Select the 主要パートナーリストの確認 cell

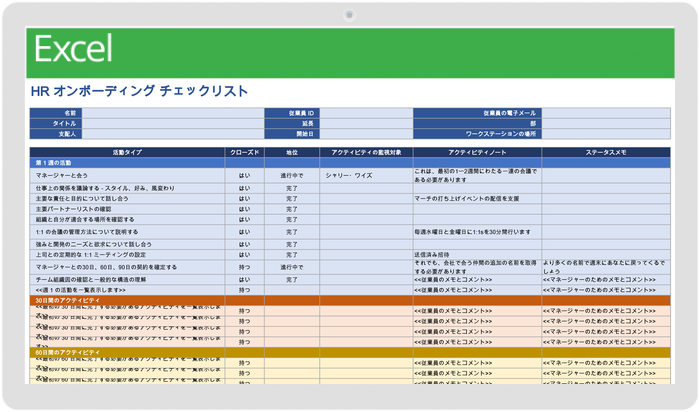127,209
